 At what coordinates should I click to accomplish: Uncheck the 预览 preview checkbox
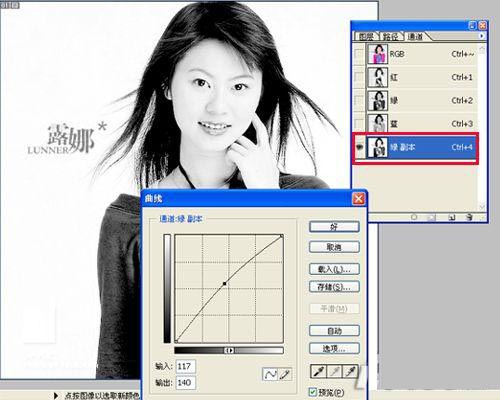pyautogui.click(x=313, y=392)
